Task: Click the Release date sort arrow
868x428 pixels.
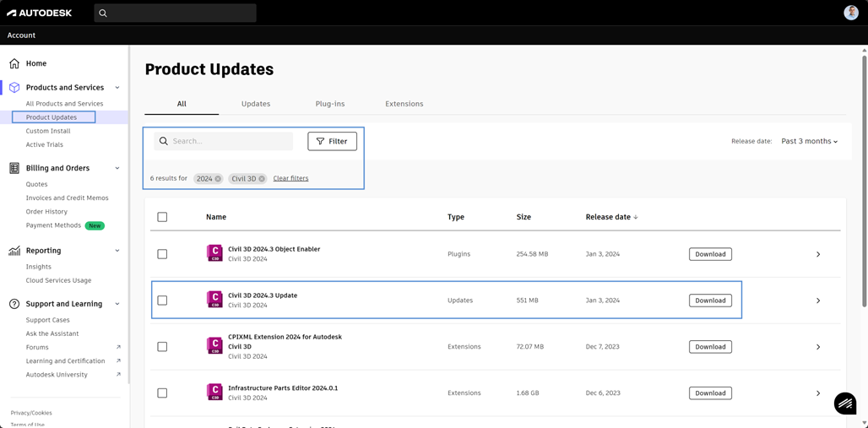Action: pyautogui.click(x=636, y=218)
